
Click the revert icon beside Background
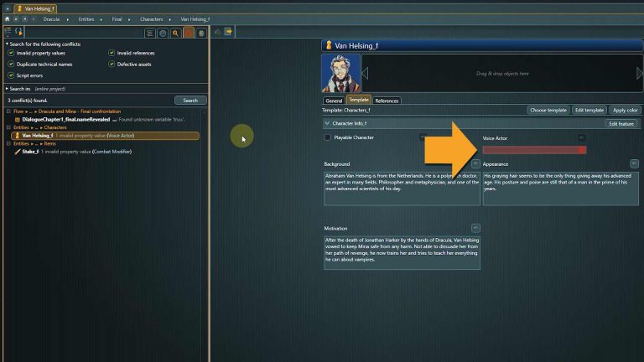tap(475, 163)
